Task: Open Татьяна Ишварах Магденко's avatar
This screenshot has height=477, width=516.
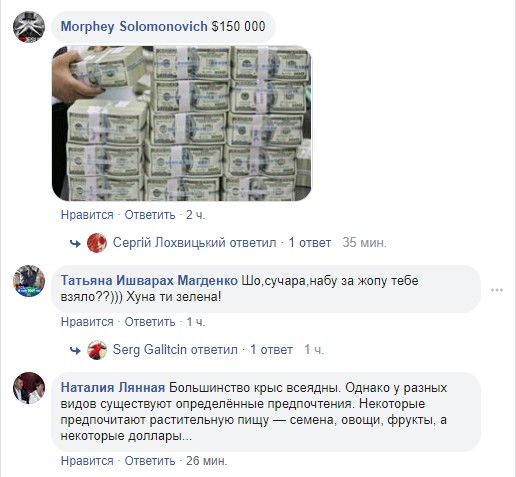Action: 29,281
